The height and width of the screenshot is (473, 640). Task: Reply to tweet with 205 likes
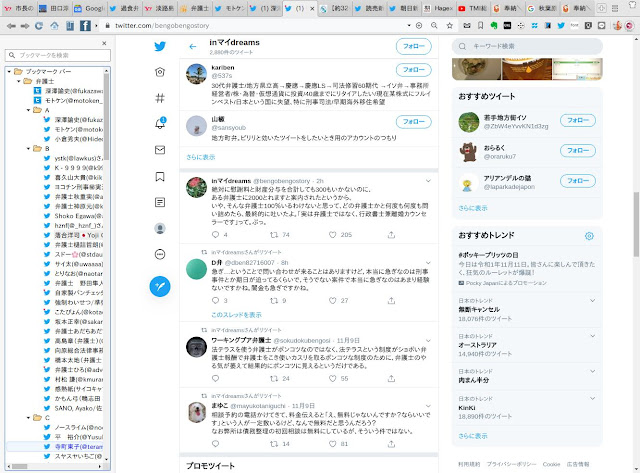pyautogui.click(x=216, y=234)
